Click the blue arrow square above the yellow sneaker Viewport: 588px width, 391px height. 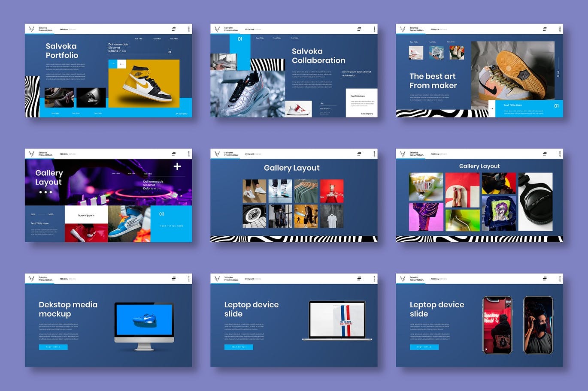click(113, 64)
